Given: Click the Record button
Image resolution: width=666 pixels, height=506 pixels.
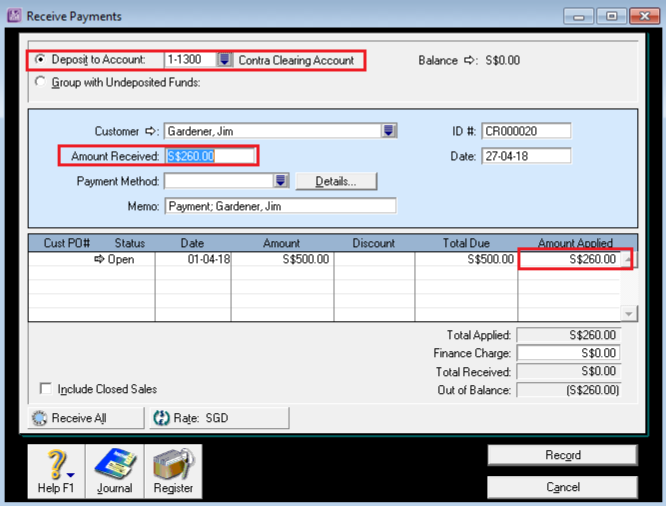Looking at the screenshot, I should click(563, 455).
